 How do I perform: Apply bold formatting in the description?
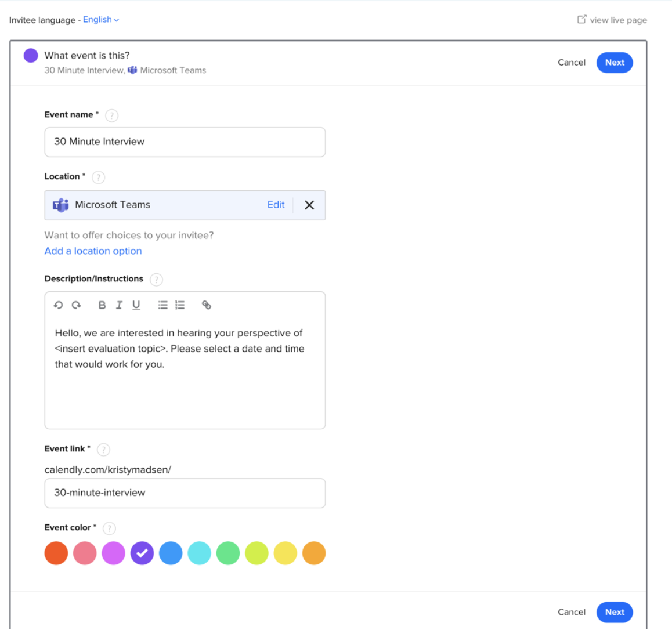tap(102, 305)
